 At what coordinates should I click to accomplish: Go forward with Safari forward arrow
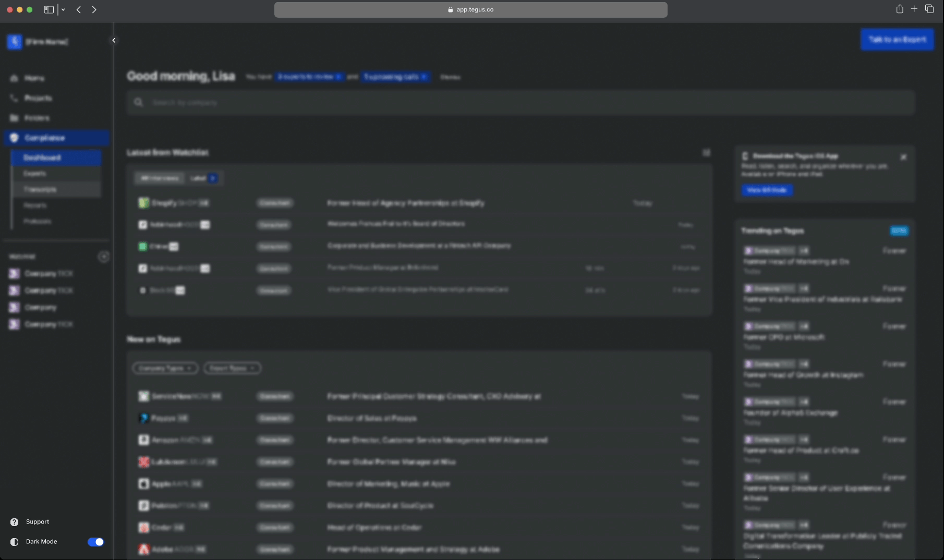94,9
